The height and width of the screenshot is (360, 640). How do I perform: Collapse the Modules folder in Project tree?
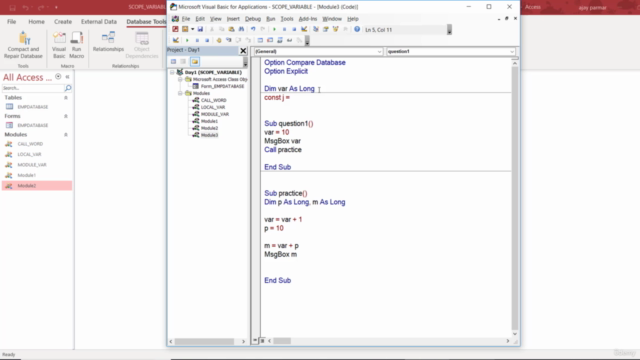180,93
